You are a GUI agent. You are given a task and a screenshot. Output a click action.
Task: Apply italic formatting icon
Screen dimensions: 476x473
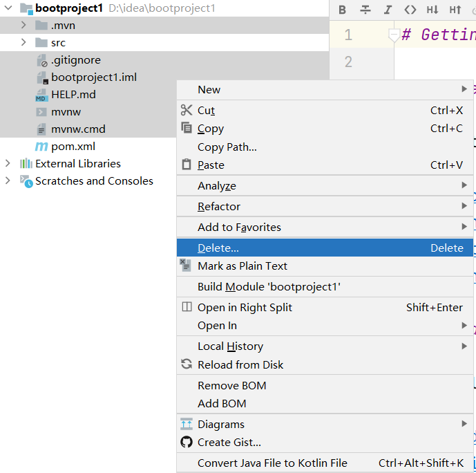click(x=388, y=10)
